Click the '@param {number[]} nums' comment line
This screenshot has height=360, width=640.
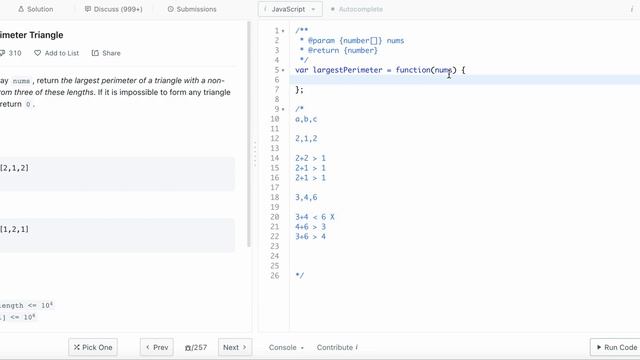click(351, 41)
